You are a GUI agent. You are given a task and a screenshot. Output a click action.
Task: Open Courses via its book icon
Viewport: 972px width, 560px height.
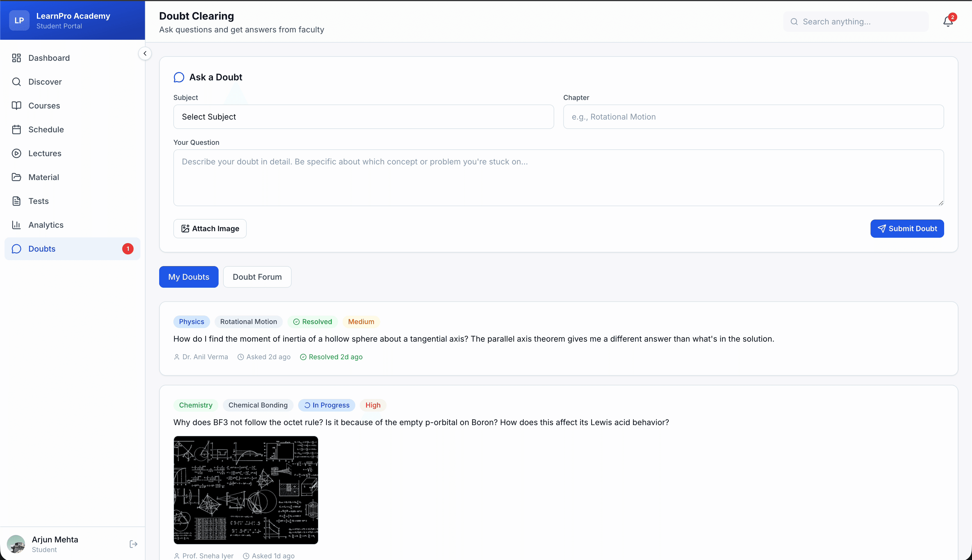pyautogui.click(x=16, y=105)
